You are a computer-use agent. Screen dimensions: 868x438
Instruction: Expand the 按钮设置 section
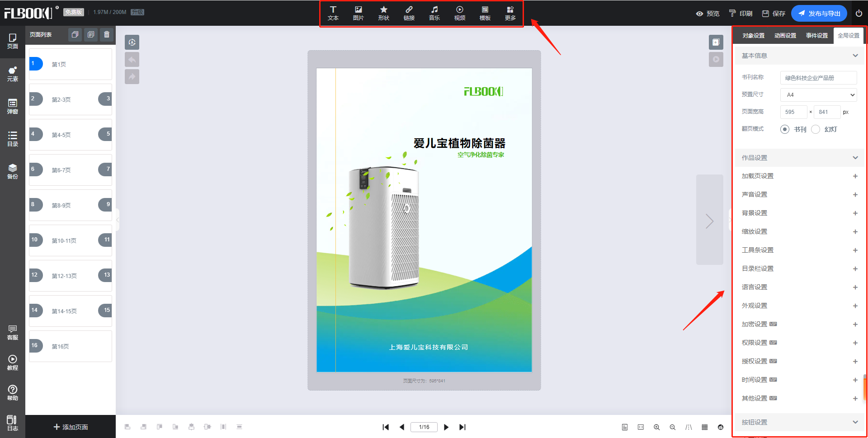click(x=855, y=422)
